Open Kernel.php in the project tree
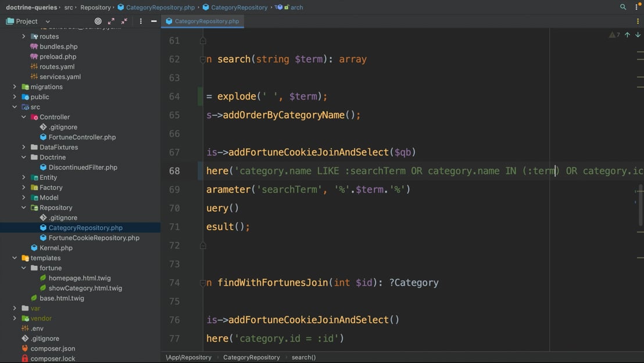The width and height of the screenshot is (644, 363). [56, 248]
